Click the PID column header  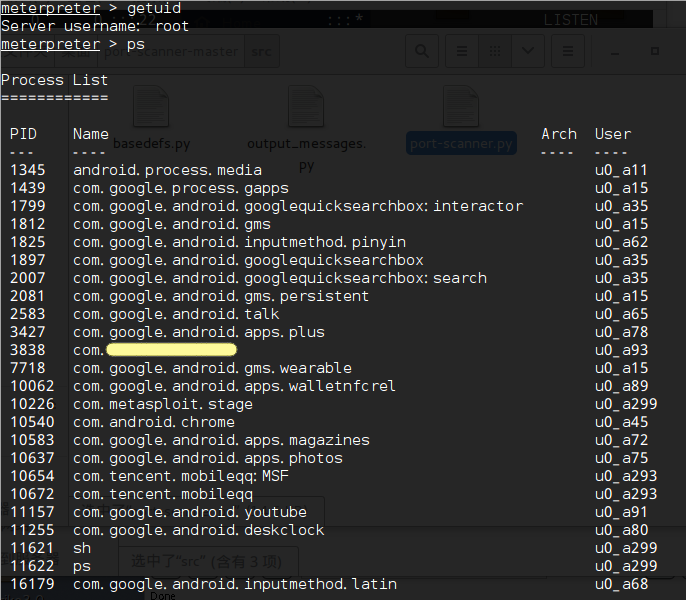click(23, 134)
